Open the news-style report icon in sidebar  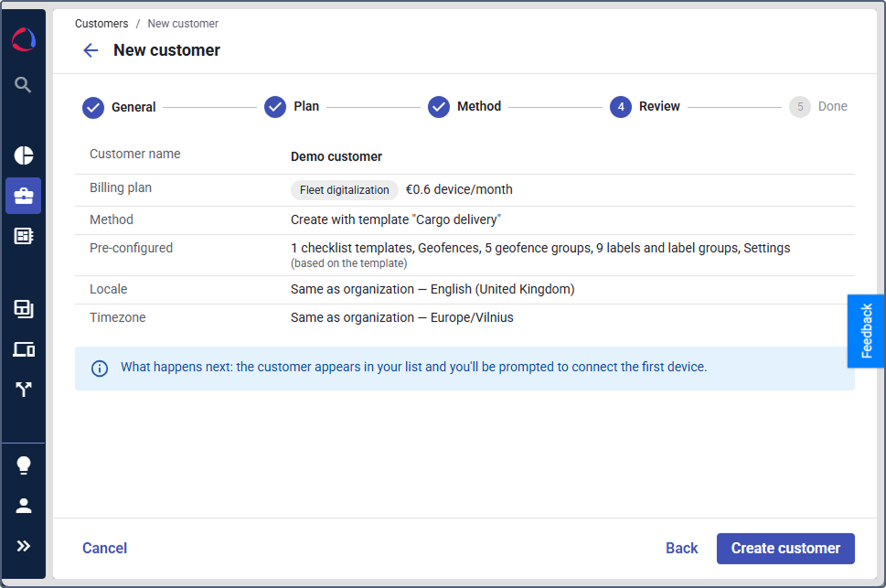tap(24, 236)
